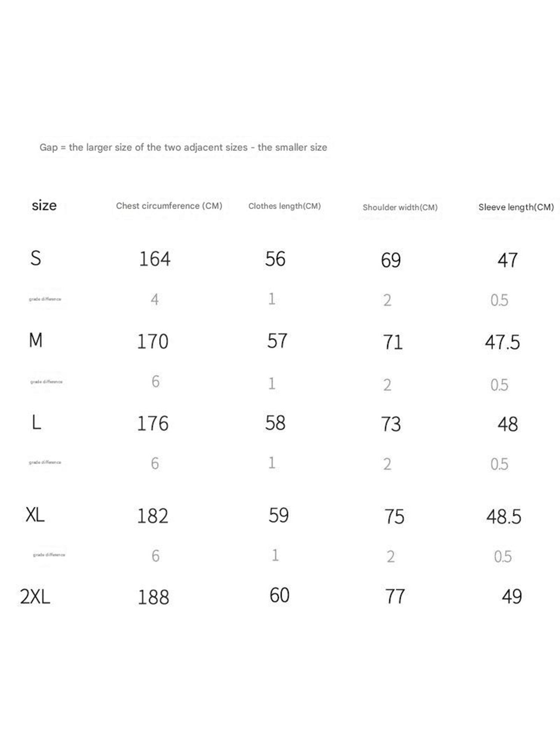The width and height of the screenshot is (560, 743).
Task: Select the XL size row label
Action: pyautogui.click(x=35, y=515)
